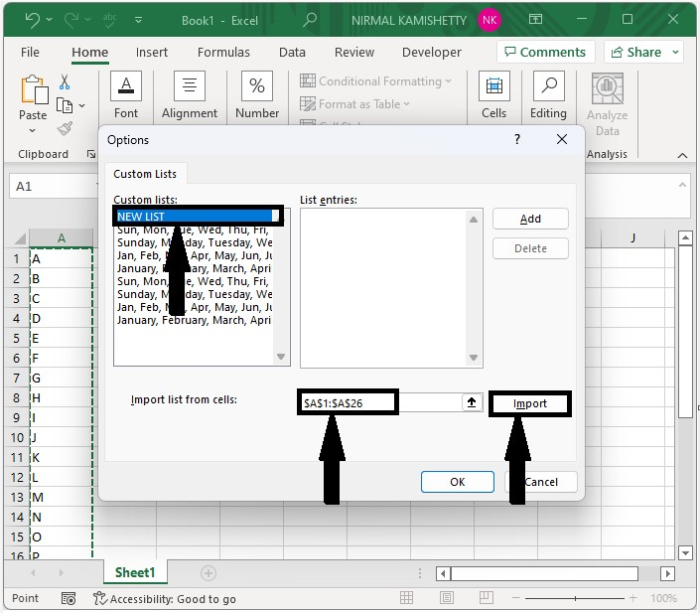Screen dimensions: 700x613
Task: Click Accessibility: Good to go status
Action: 164,599
